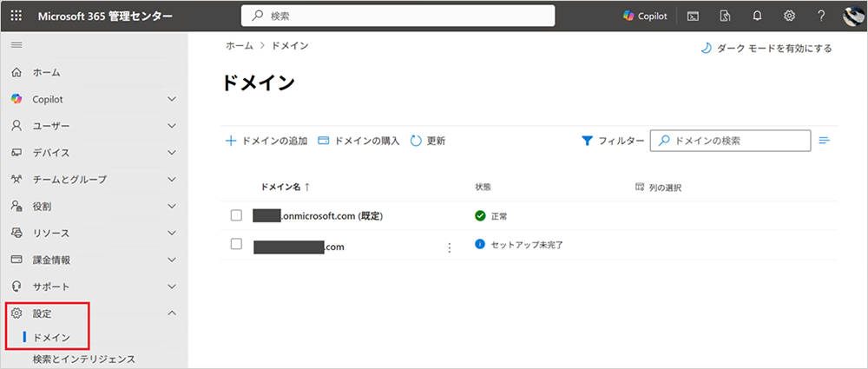Click the green 正常 status icon

point(481,216)
